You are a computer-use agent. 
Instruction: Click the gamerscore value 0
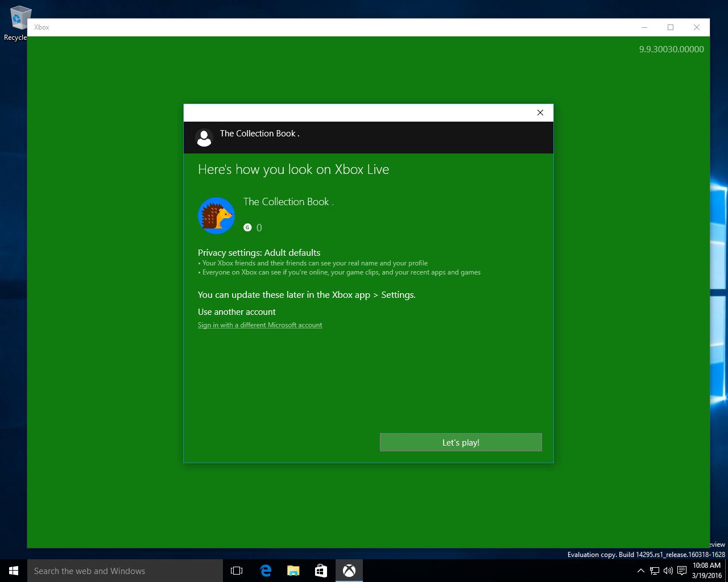259,228
